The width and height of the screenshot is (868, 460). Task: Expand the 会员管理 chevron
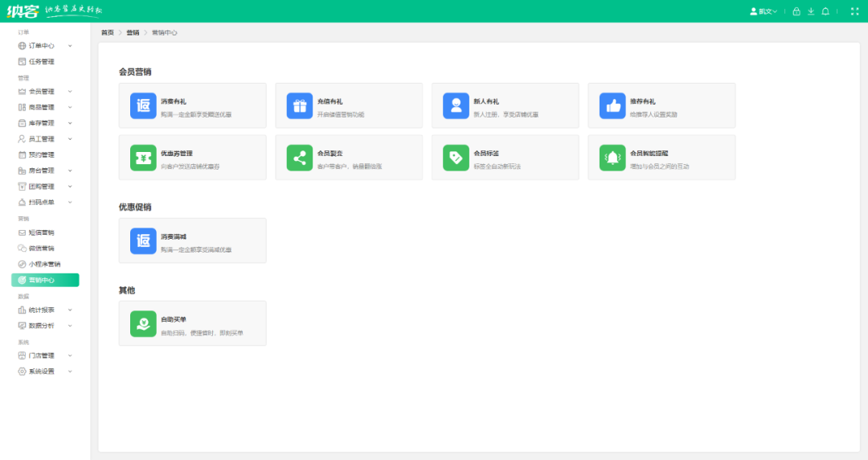(70, 92)
